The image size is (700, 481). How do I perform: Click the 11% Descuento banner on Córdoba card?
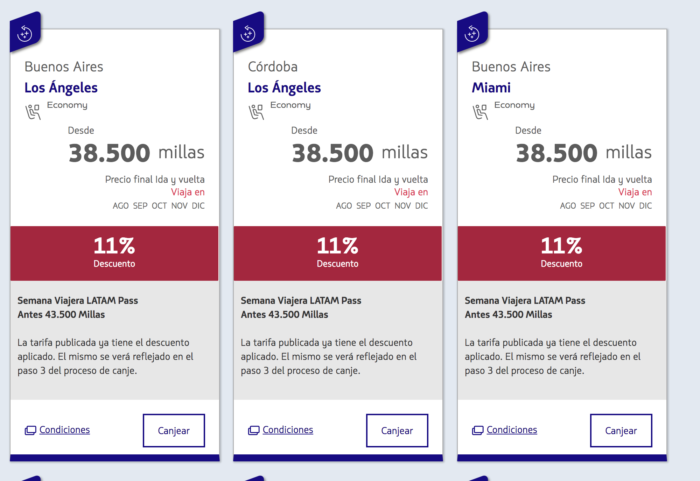[338, 253]
